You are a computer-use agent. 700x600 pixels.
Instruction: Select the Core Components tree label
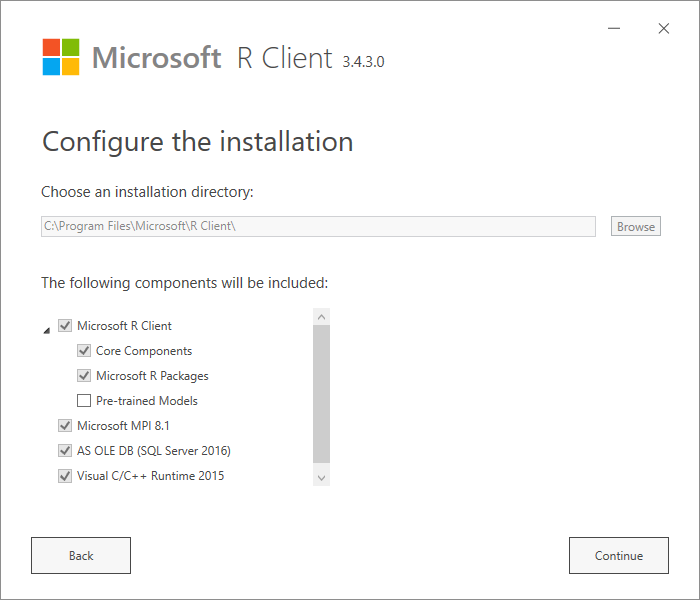[x=144, y=351]
